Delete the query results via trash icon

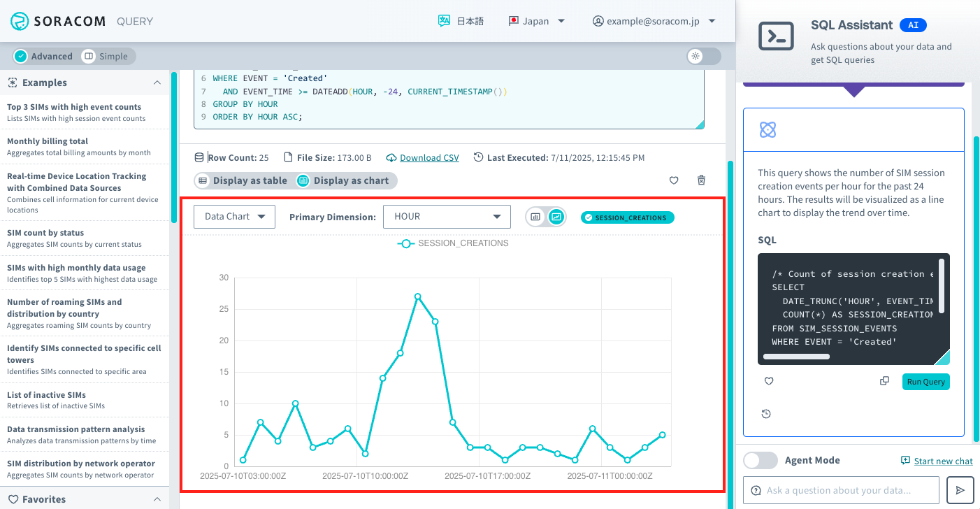tap(701, 180)
